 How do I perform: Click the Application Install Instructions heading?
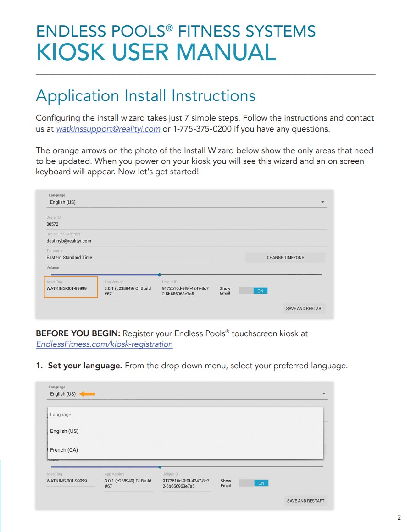click(x=145, y=96)
